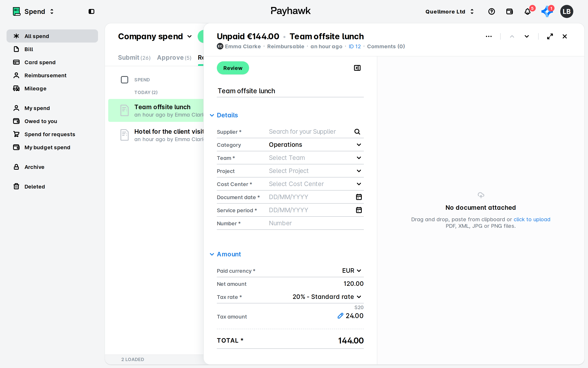This screenshot has width=588, height=368.
Task: Go to next expense with down arrow
Action: pyautogui.click(x=527, y=37)
